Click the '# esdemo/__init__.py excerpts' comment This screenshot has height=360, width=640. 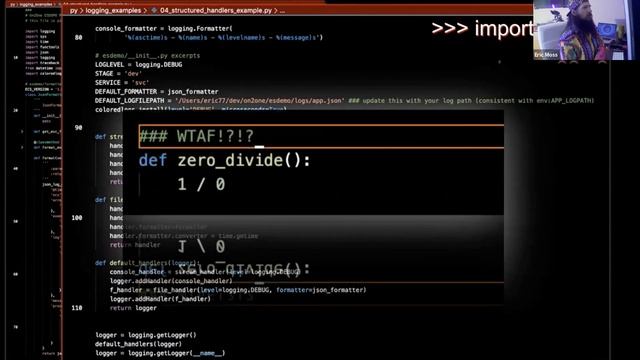coord(147,56)
